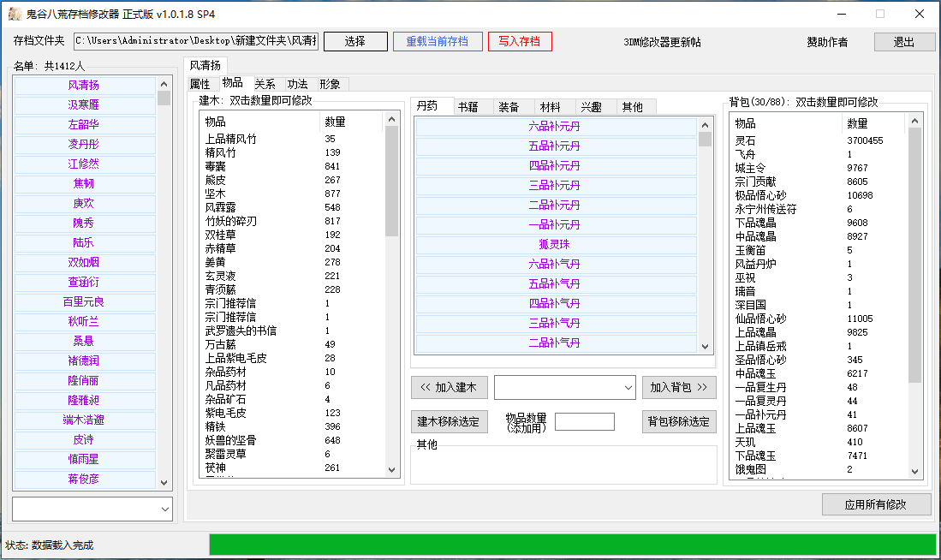The height and width of the screenshot is (560, 941).
Task: Click the name list scroll-up arrow
Action: point(164,83)
